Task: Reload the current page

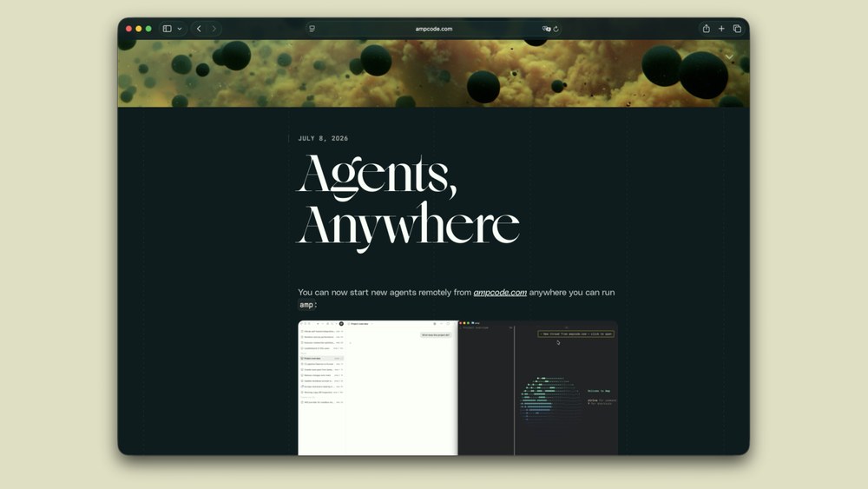Action: [556, 29]
